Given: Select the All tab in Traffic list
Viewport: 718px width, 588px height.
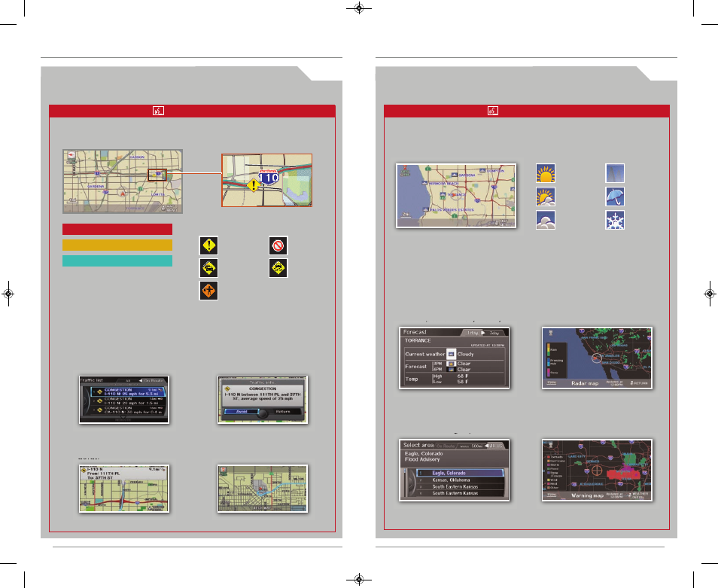Looking at the screenshot, I should 128,380.
